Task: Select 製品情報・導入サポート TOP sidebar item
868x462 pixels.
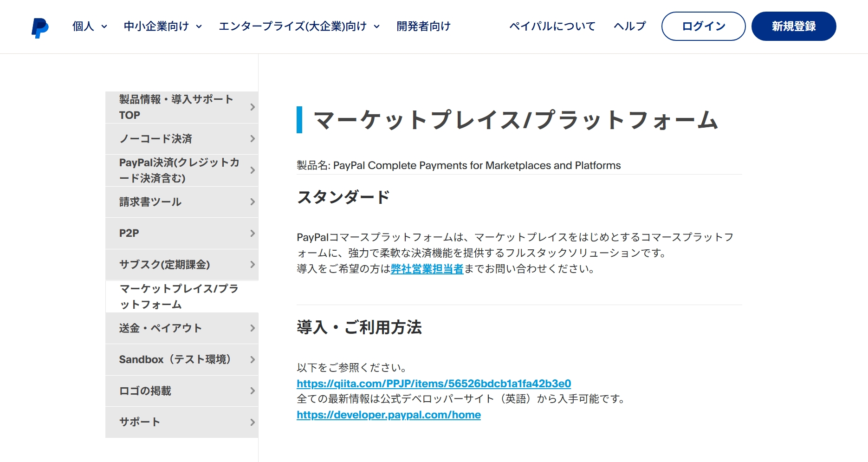Action: tap(176, 107)
